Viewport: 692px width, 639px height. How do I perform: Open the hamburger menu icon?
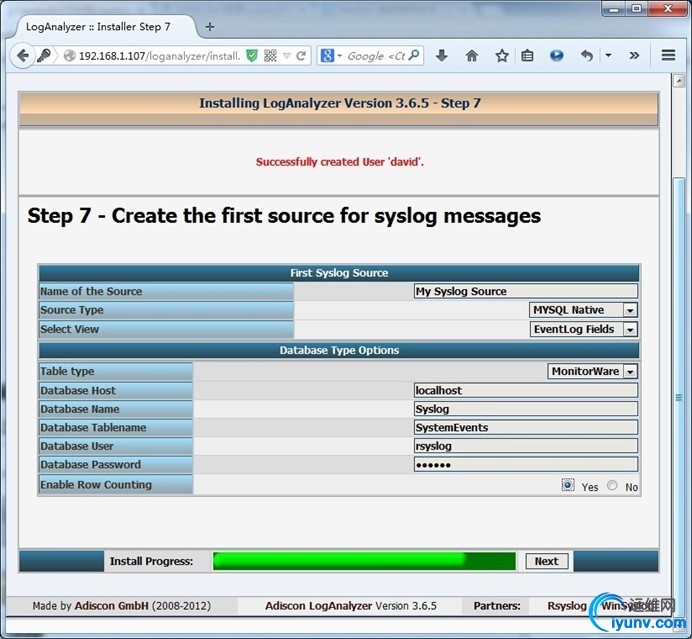coord(668,55)
